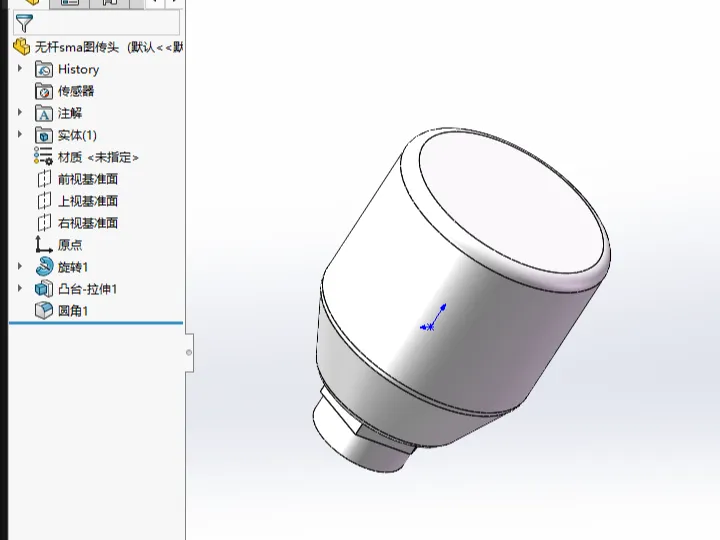Select the 注解 label

(70, 113)
